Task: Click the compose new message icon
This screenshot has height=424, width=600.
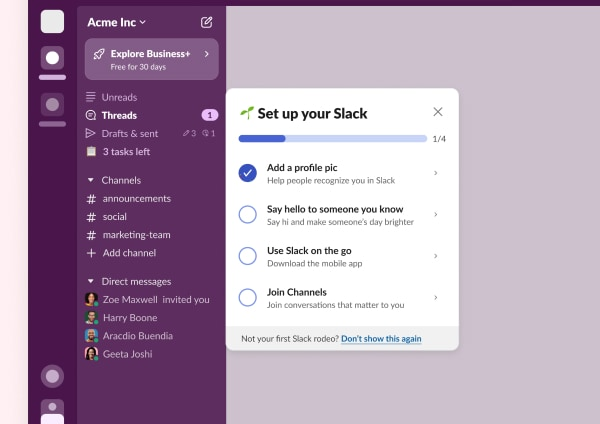Action: click(206, 22)
